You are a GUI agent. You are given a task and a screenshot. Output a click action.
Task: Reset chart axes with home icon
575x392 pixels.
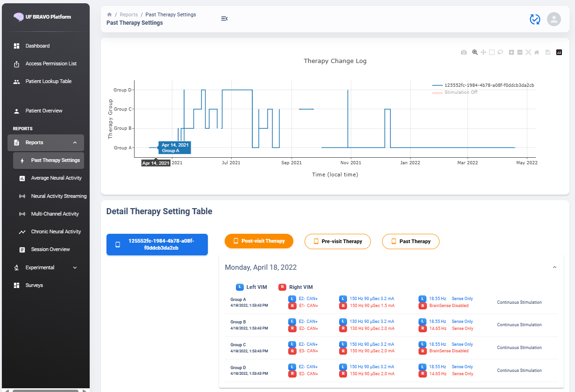tap(537, 53)
